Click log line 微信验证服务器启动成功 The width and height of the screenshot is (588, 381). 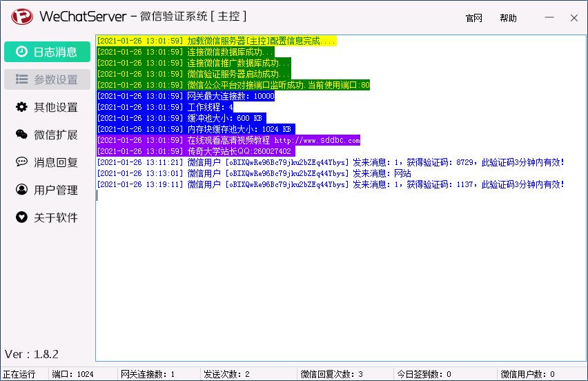pos(193,74)
